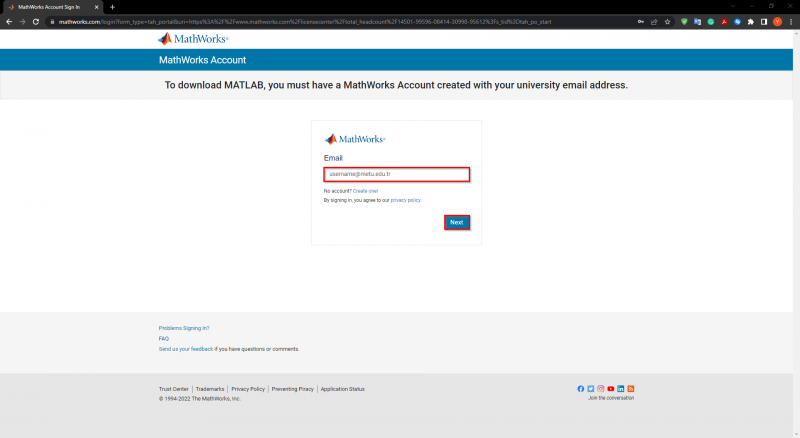Screen dimensions: 800x438
Task: Open MathWorks Instagram icon in footer
Action: [x=601, y=388]
